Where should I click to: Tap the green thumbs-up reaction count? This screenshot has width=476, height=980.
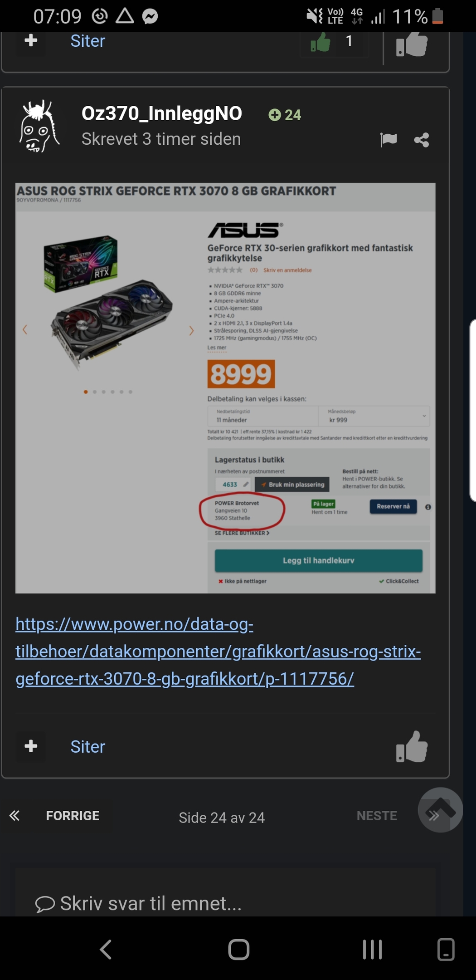coord(334,42)
